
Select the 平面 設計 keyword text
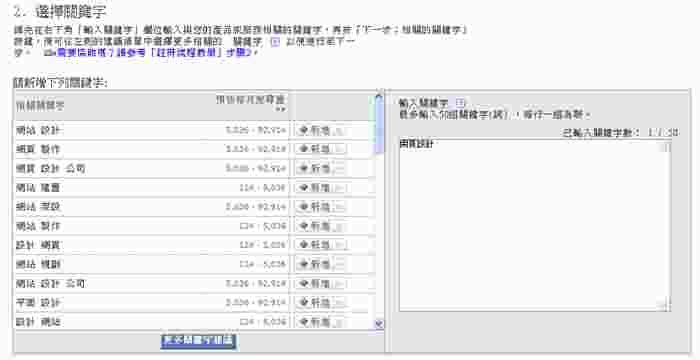(39, 303)
